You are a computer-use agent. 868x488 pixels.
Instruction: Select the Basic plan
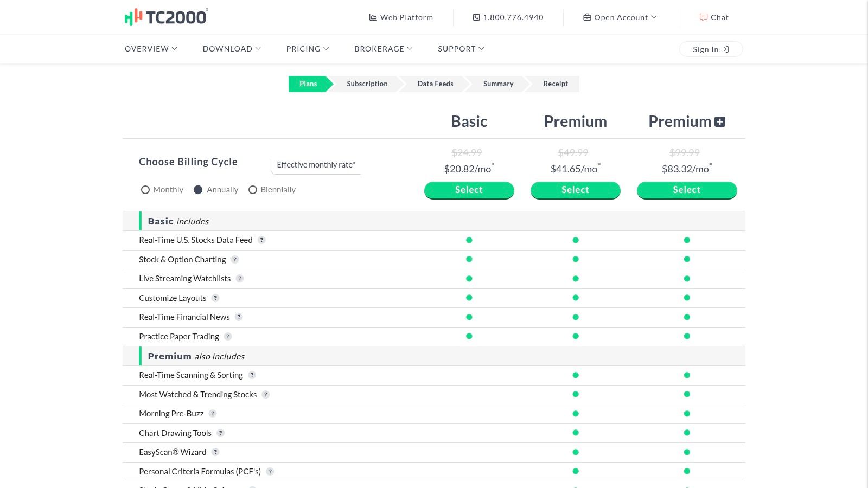pos(469,190)
